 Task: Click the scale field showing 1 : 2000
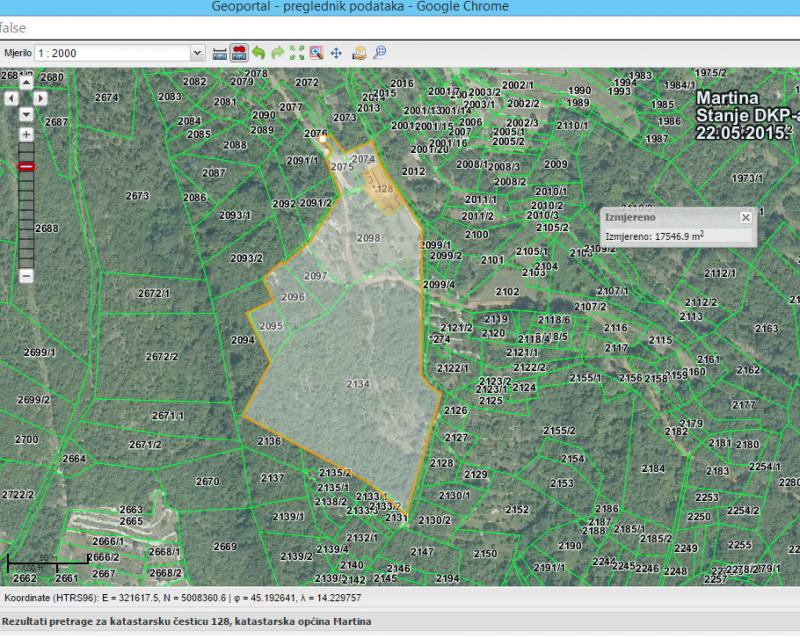(x=113, y=53)
